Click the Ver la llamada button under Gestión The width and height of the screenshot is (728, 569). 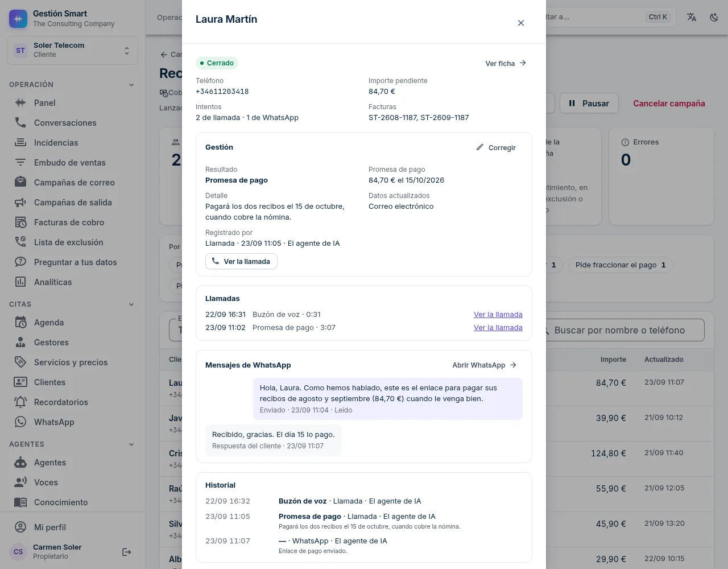tap(241, 261)
